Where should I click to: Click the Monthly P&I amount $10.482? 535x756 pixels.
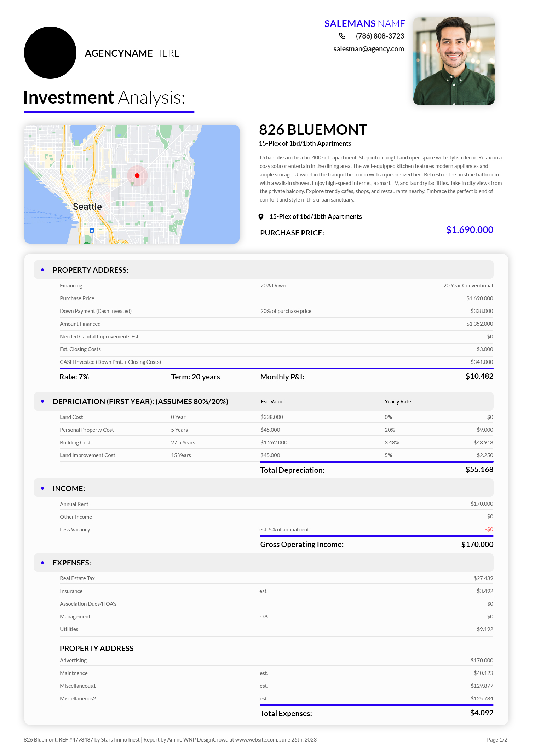(x=479, y=376)
